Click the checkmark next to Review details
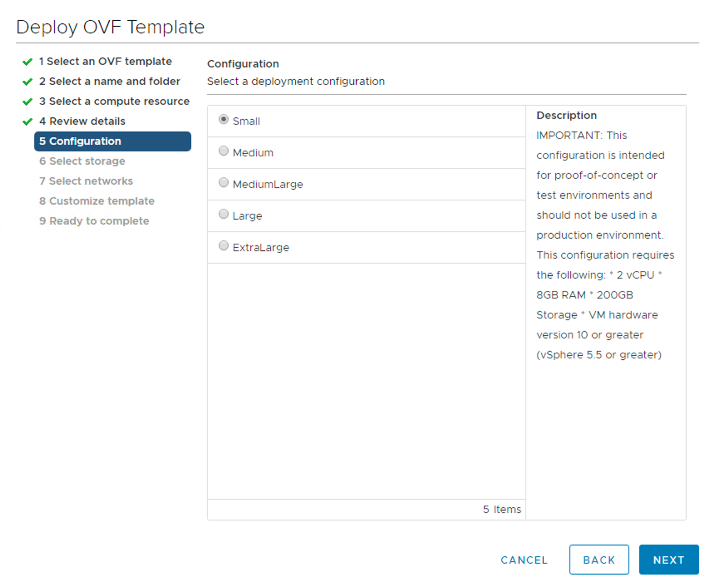This screenshot has height=588, width=710. click(x=27, y=122)
